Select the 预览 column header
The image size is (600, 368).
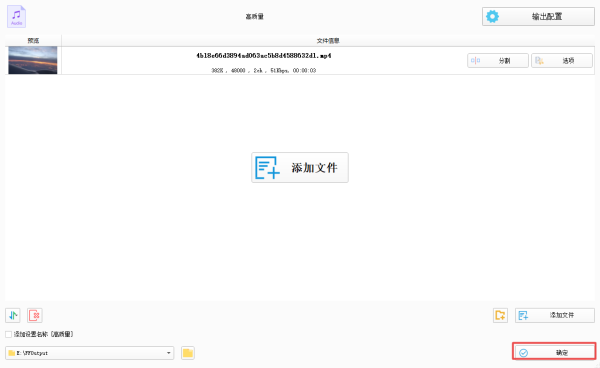click(33, 41)
